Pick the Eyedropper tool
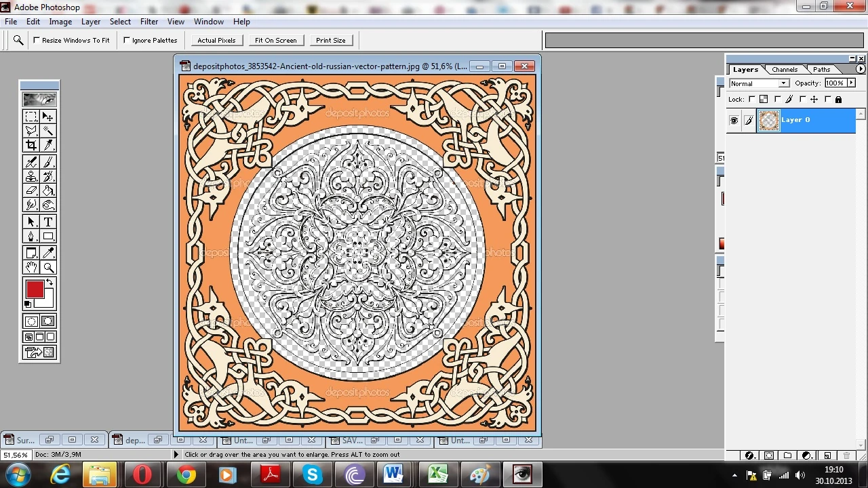Screen dimensions: 868x488 point(48,253)
